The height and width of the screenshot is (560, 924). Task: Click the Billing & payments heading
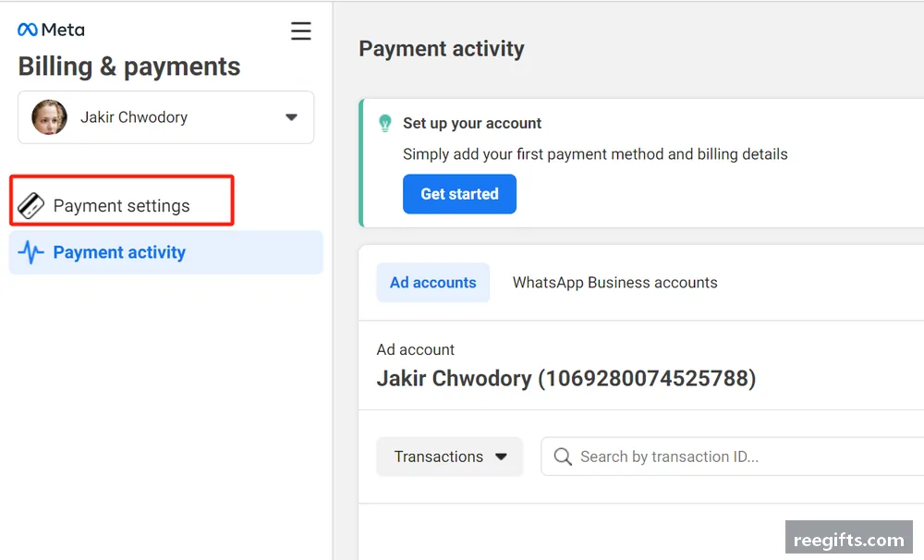pyautogui.click(x=129, y=67)
